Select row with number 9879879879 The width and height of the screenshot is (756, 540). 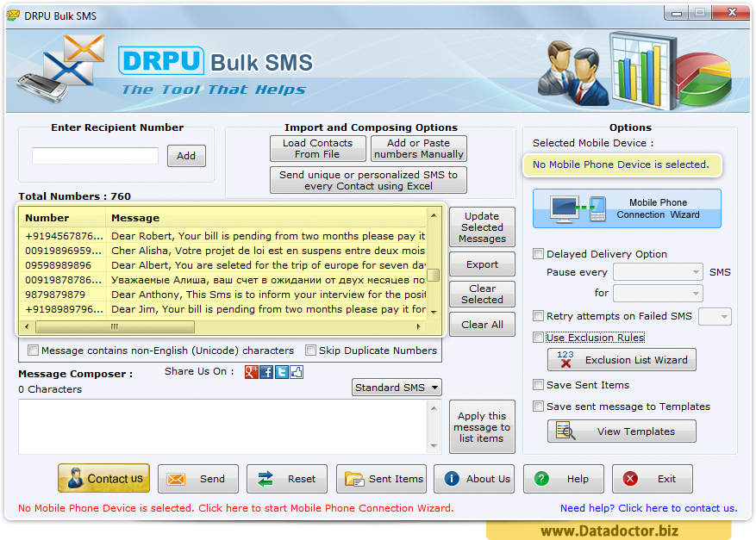point(224,295)
